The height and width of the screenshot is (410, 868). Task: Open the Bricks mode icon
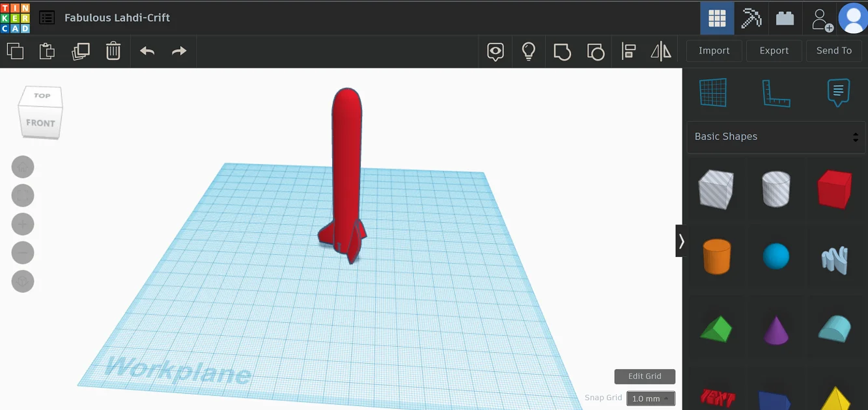pyautogui.click(x=785, y=18)
